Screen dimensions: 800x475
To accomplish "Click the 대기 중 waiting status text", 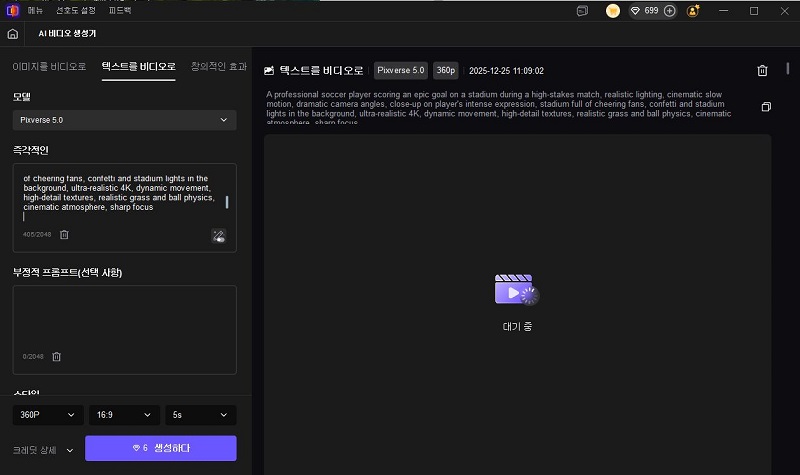I will (517, 327).
